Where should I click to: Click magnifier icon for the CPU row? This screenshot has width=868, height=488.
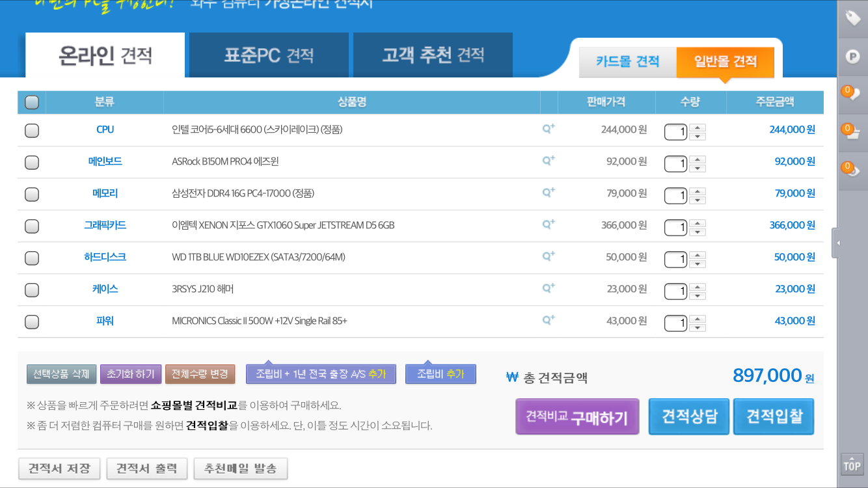[549, 129]
